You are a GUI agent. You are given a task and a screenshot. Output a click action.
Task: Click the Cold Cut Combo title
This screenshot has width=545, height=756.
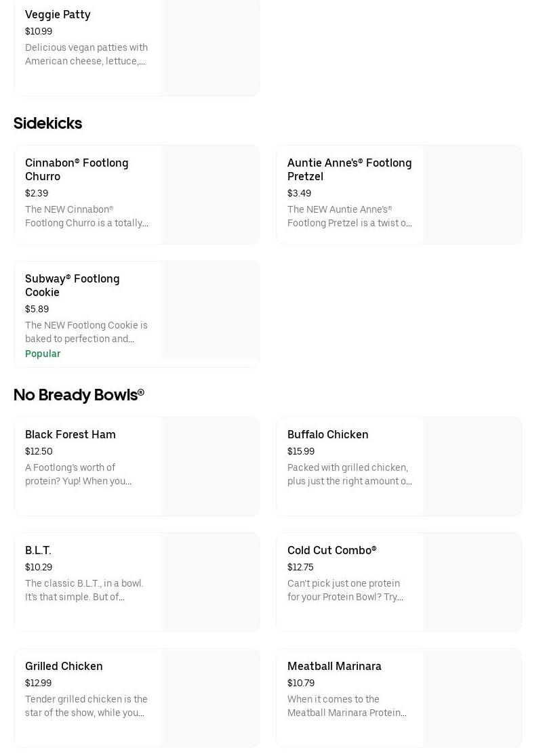click(x=331, y=550)
